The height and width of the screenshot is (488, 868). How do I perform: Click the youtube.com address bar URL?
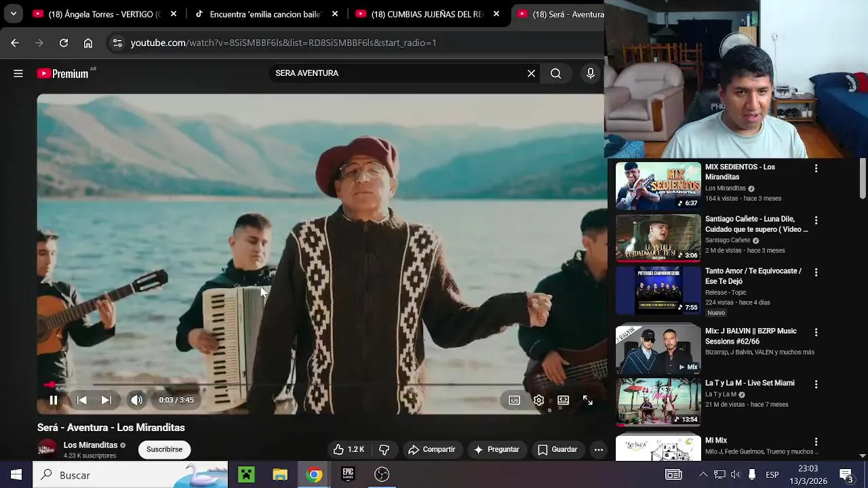(283, 43)
